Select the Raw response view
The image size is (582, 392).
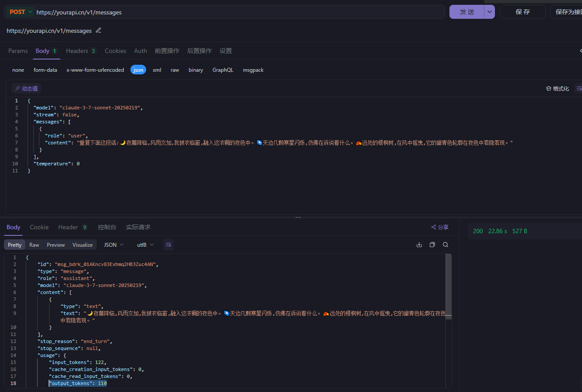(x=34, y=245)
